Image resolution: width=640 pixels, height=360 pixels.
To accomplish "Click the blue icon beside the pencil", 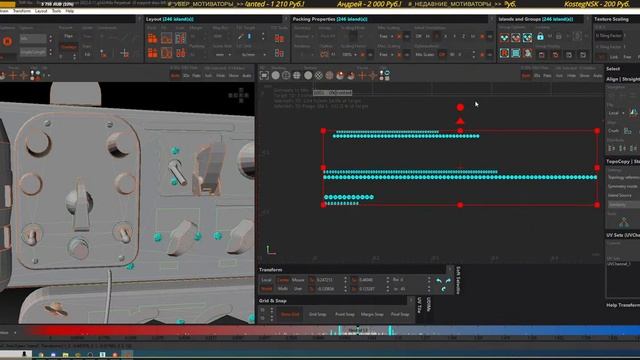I will (x=249, y=37).
